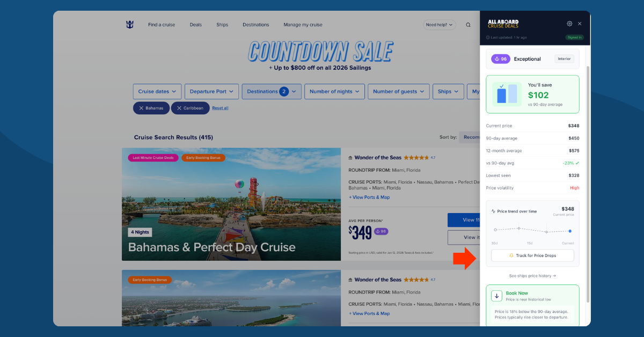This screenshot has width=644, height=337.
Task: Click the savings bar chart icon
Action: [507, 94]
